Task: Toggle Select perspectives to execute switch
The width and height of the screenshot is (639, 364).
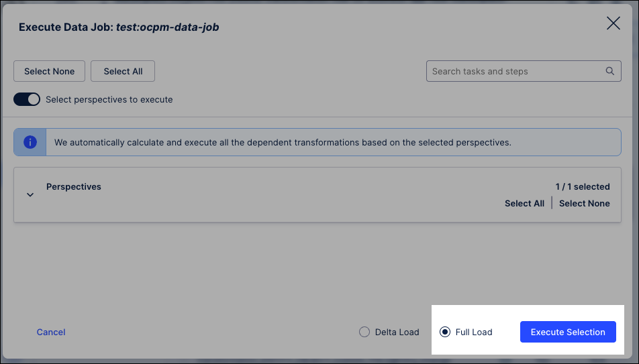Action: coord(27,99)
